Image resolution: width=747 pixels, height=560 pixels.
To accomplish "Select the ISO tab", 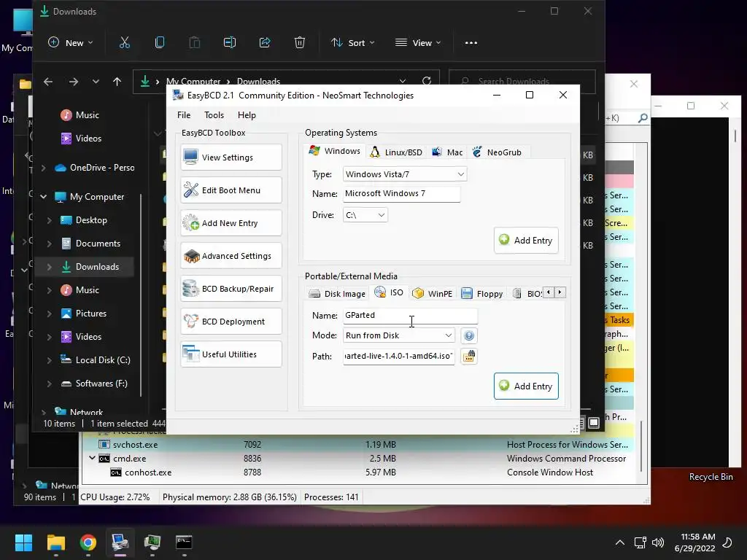I will (x=389, y=292).
